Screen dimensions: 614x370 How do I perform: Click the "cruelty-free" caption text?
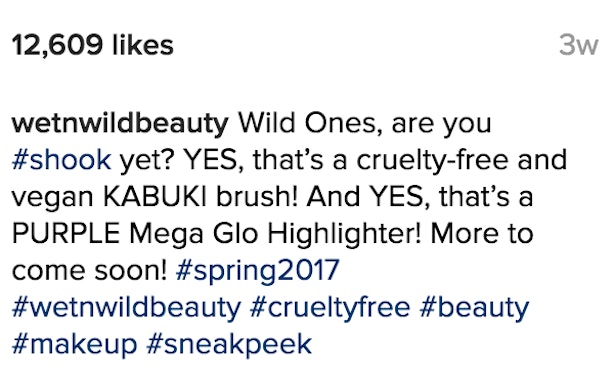click(432, 161)
